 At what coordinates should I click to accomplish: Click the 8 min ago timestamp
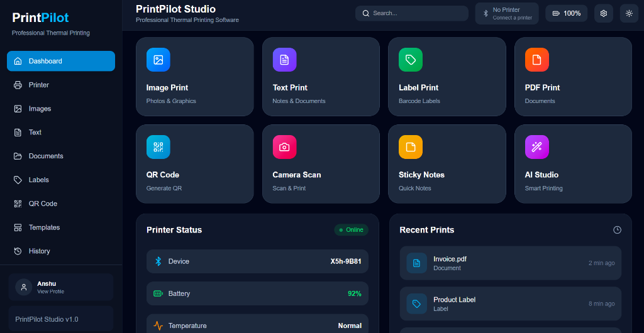pyautogui.click(x=602, y=304)
